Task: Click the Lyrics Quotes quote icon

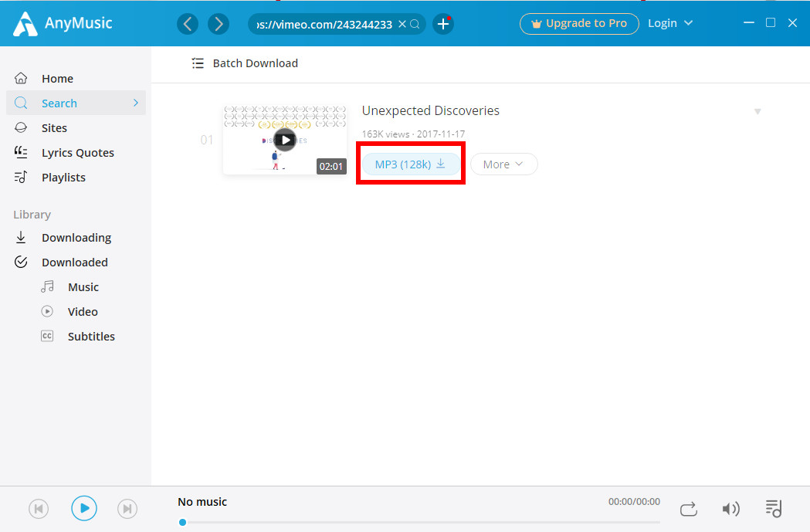Action: 21,152
